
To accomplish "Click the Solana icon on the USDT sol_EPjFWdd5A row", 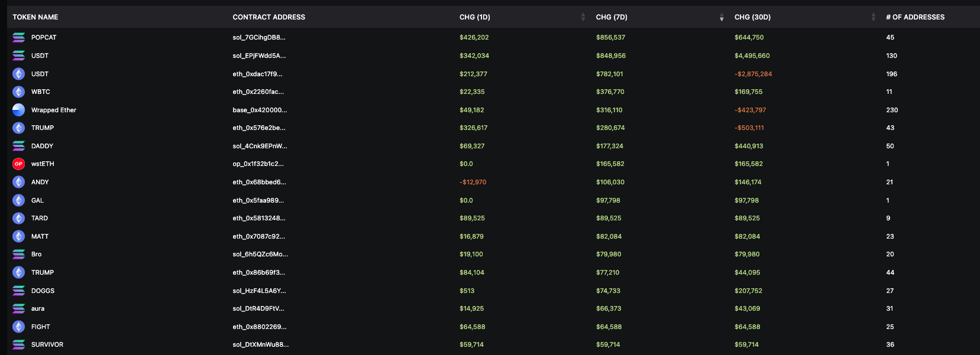I will (x=19, y=56).
